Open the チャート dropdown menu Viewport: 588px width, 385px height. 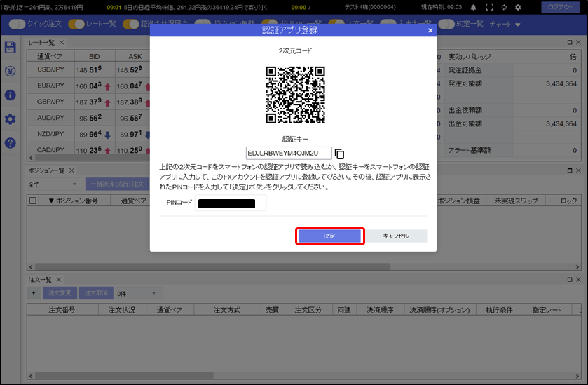point(505,24)
